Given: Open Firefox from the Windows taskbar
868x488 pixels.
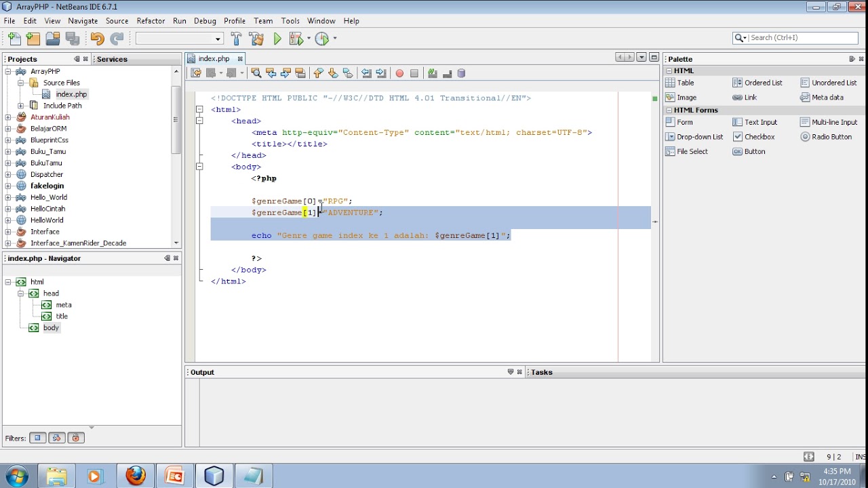Looking at the screenshot, I should [136, 476].
